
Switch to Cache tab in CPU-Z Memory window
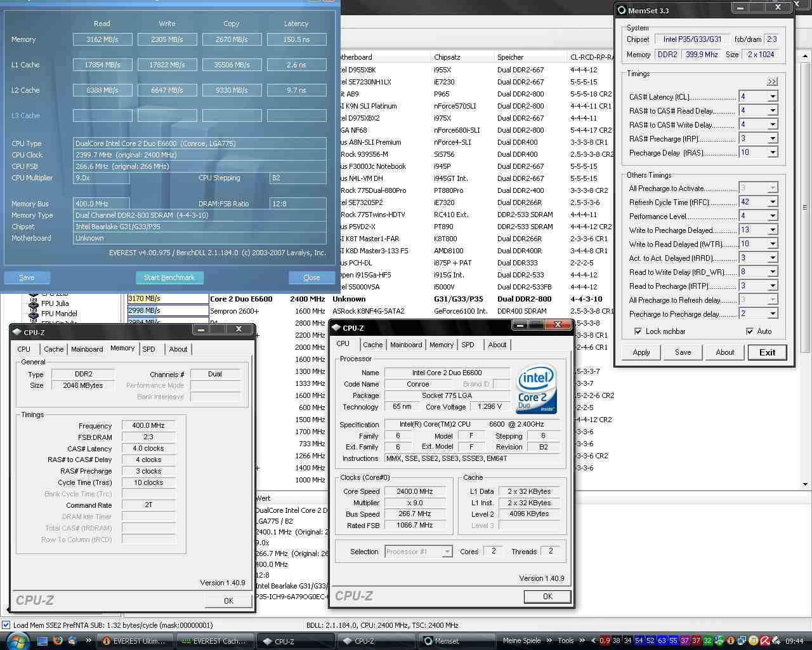[53, 349]
